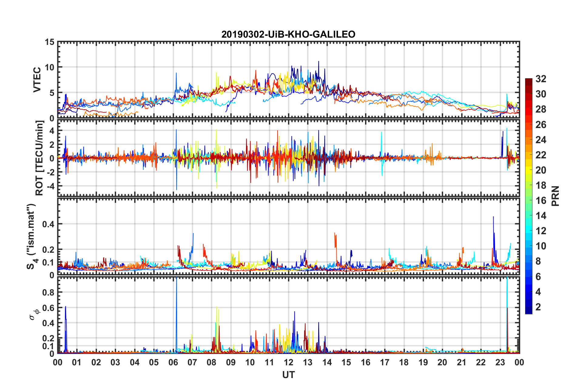Click the PRN colorbar gradient

point(529,196)
